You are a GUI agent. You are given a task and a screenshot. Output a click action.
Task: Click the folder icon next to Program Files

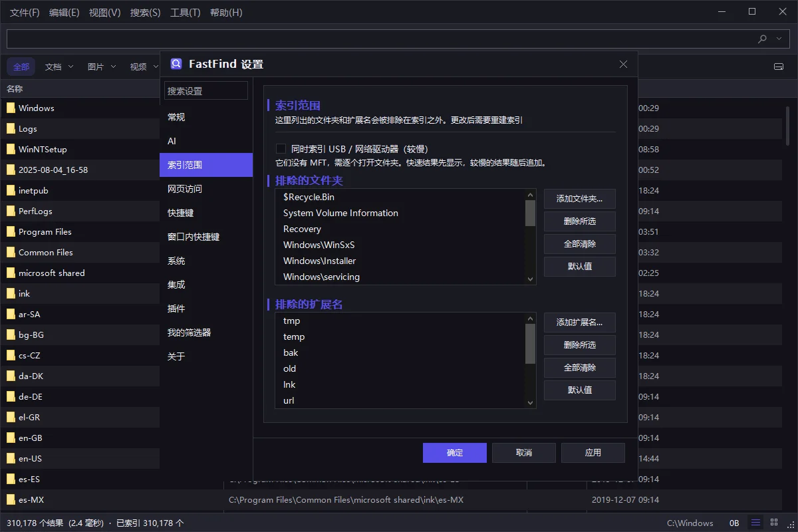click(11, 231)
